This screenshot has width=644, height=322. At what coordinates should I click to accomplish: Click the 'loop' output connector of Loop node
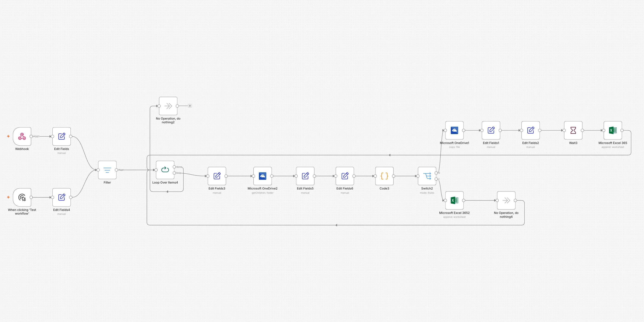click(175, 173)
